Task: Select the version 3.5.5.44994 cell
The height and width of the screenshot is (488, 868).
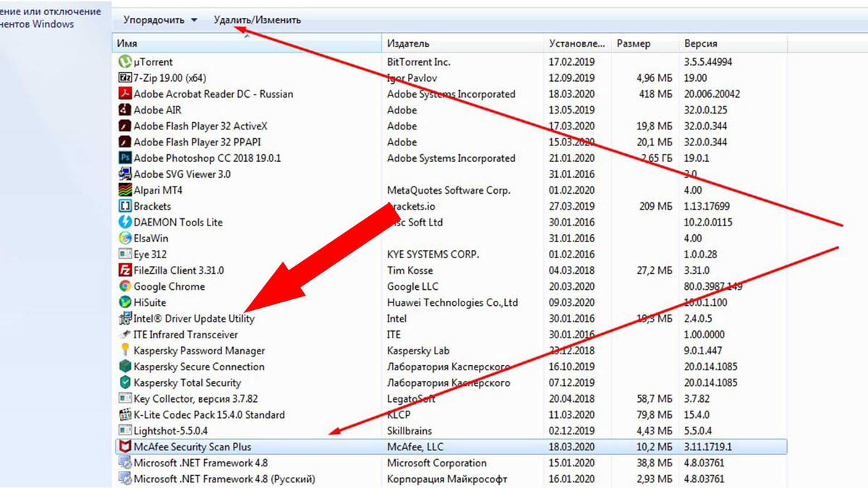Action: [x=708, y=62]
